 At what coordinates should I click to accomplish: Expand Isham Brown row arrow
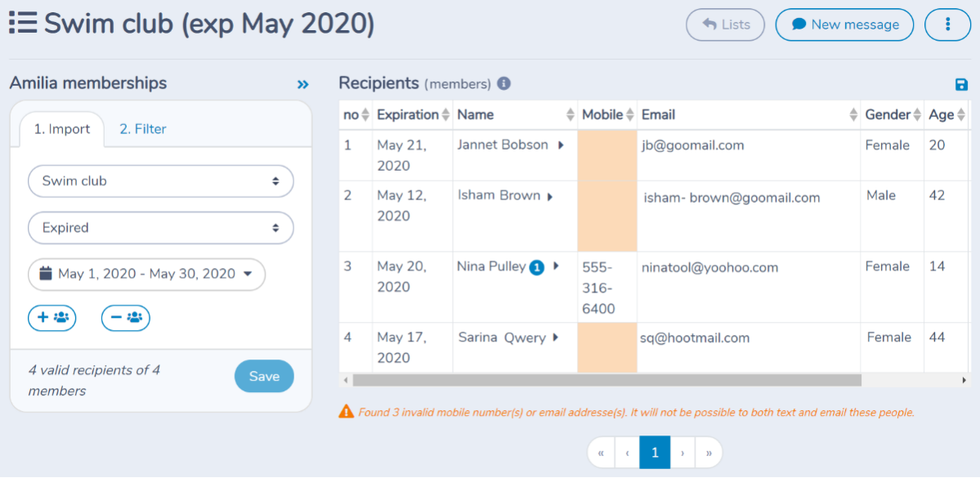[550, 197]
